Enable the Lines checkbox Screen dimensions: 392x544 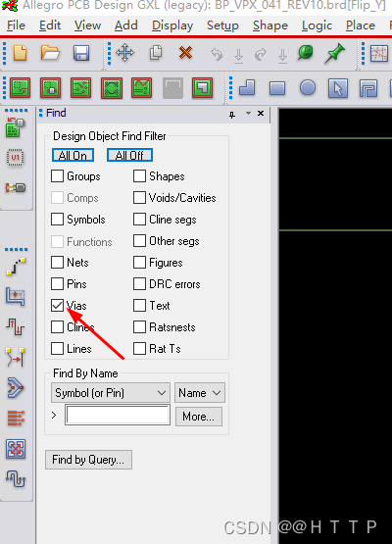click(x=57, y=349)
